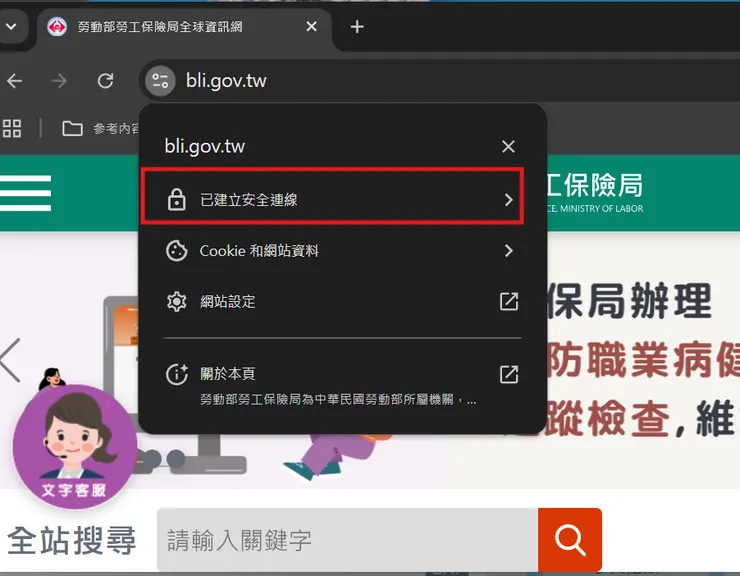Click the bli.gov.tw title in popup
740x576 pixels.
click(x=204, y=146)
